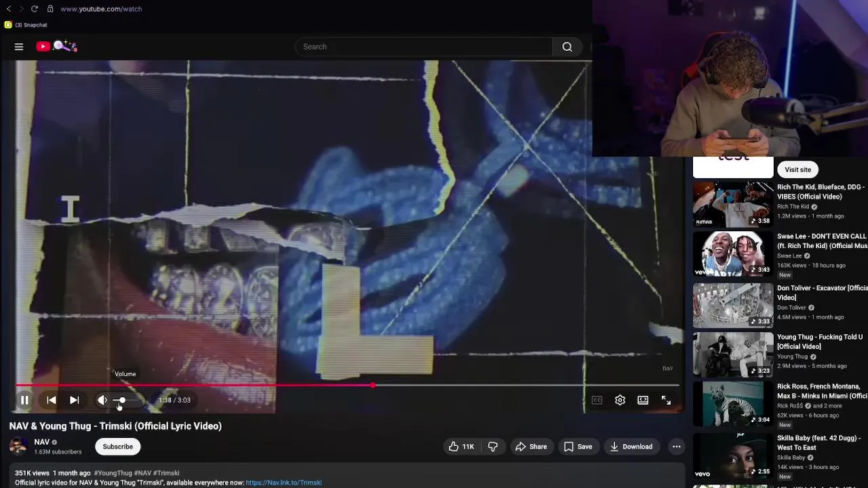Click the "351K views 1 month ago" text

(53, 473)
